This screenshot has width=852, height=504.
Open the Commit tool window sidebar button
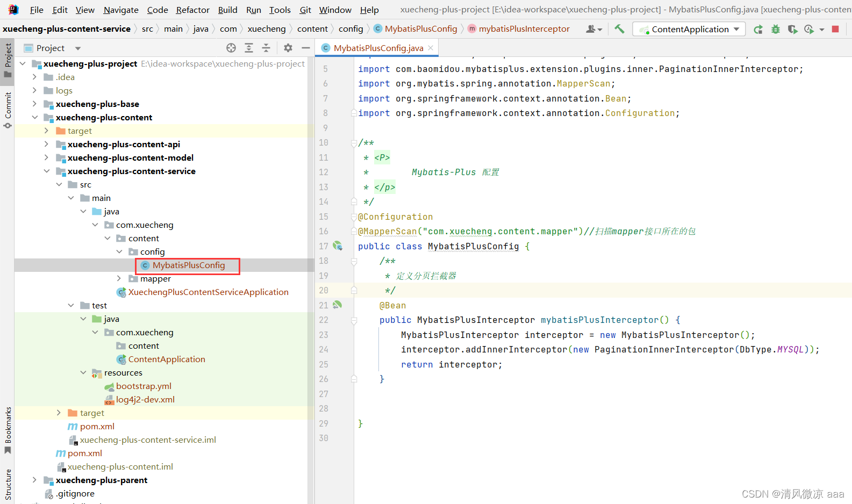pos(8,110)
